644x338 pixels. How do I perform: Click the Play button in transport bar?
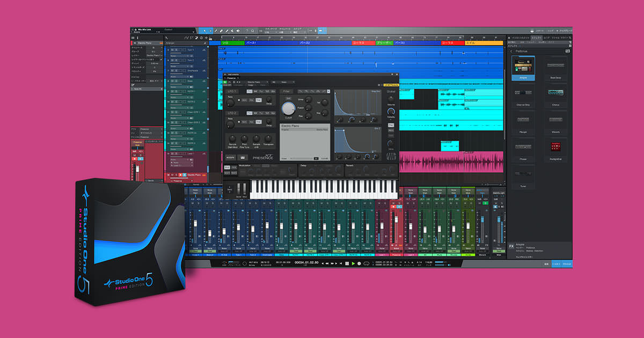click(353, 263)
